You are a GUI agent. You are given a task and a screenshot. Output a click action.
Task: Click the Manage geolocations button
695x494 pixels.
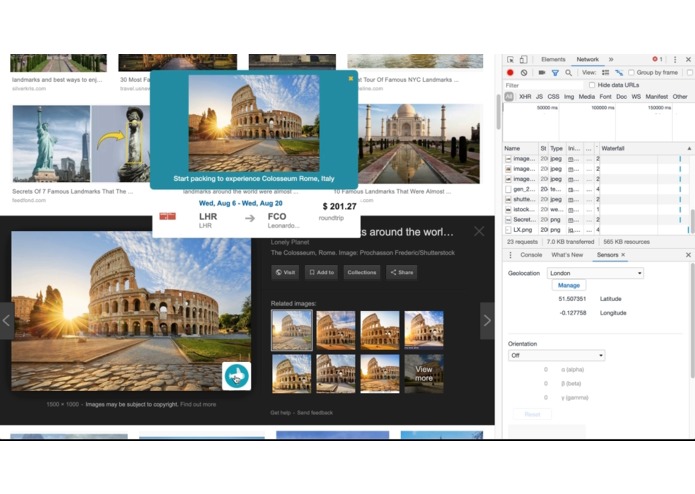tap(569, 285)
